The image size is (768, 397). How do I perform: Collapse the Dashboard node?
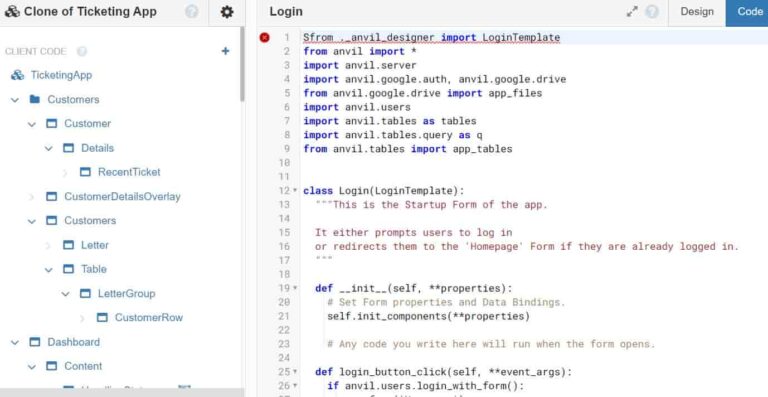click(x=15, y=342)
